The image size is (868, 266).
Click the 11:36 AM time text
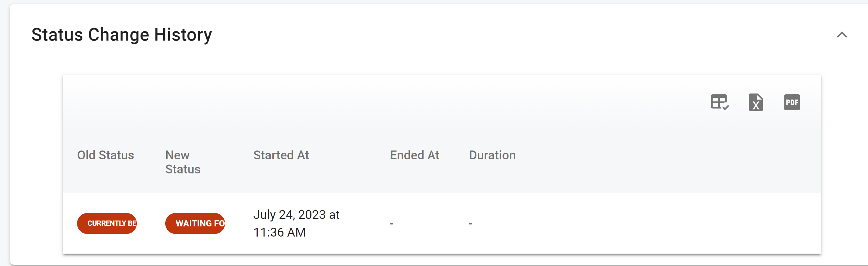279,232
